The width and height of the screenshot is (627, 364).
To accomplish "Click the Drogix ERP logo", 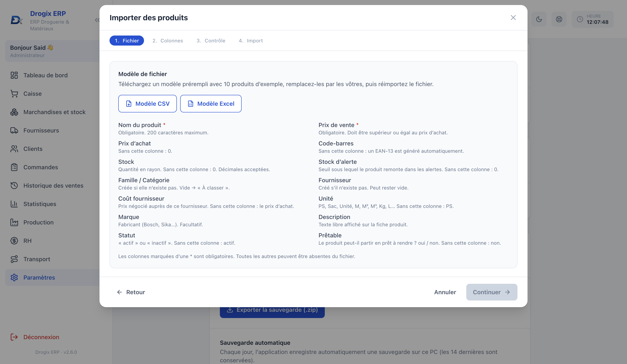I will click(17, 20).
